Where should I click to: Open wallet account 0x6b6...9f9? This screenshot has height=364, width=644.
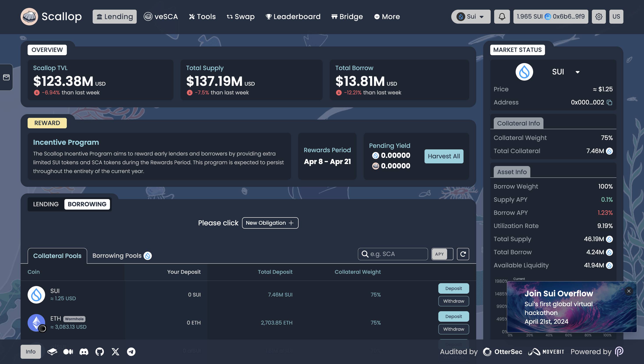point(550,16)
